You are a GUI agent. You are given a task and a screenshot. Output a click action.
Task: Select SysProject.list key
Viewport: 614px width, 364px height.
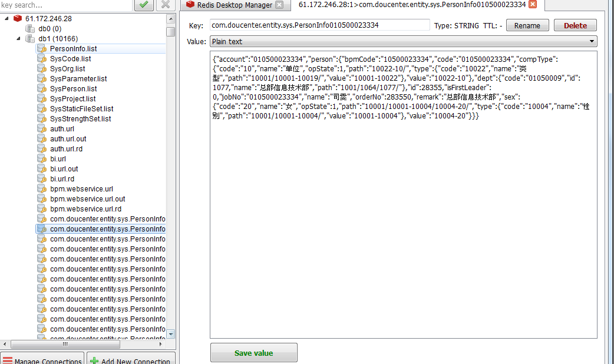point(73,98)
